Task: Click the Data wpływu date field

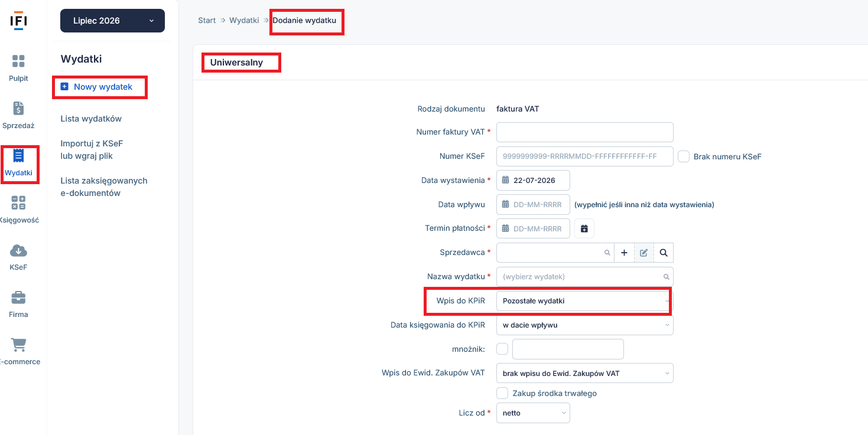Action: click(533, 204)
